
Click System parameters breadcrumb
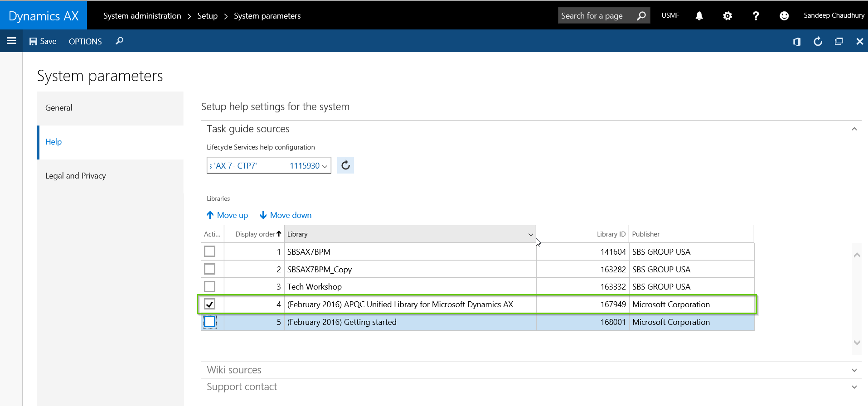267,16
